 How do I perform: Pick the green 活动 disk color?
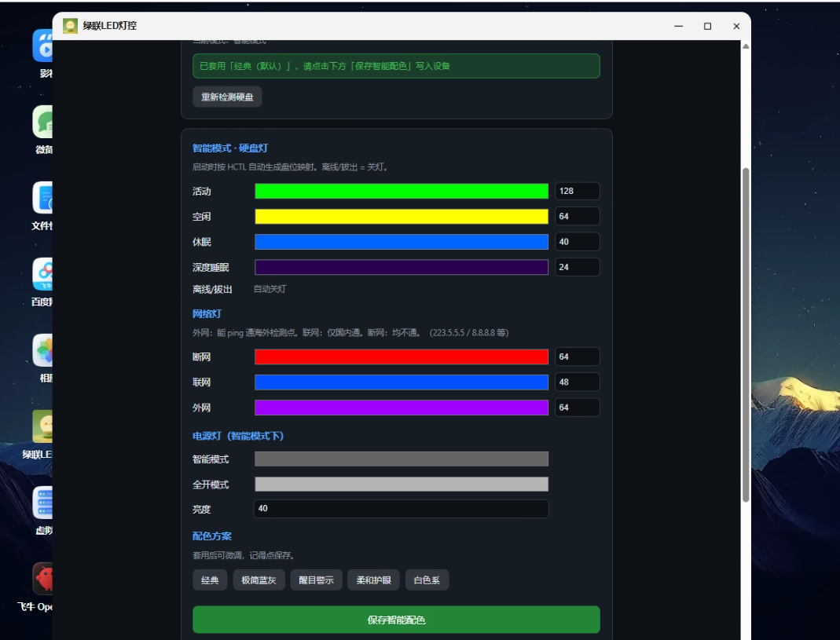(x=402, y=191)
